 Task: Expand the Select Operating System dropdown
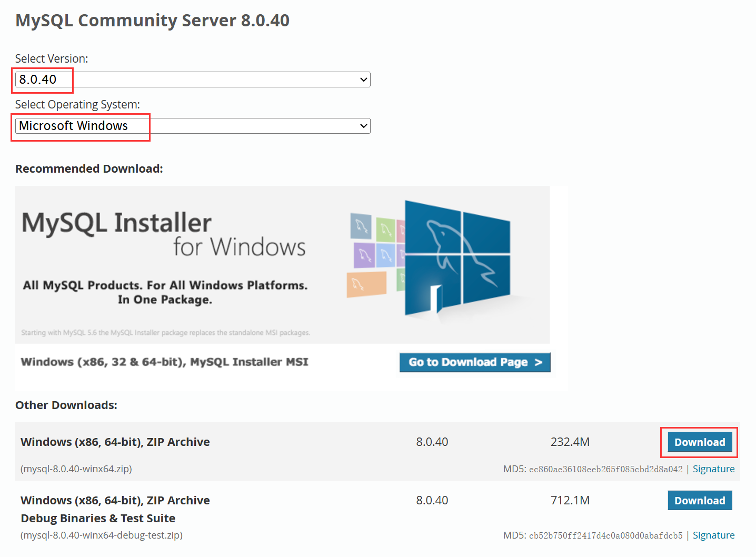coord(193,126)
